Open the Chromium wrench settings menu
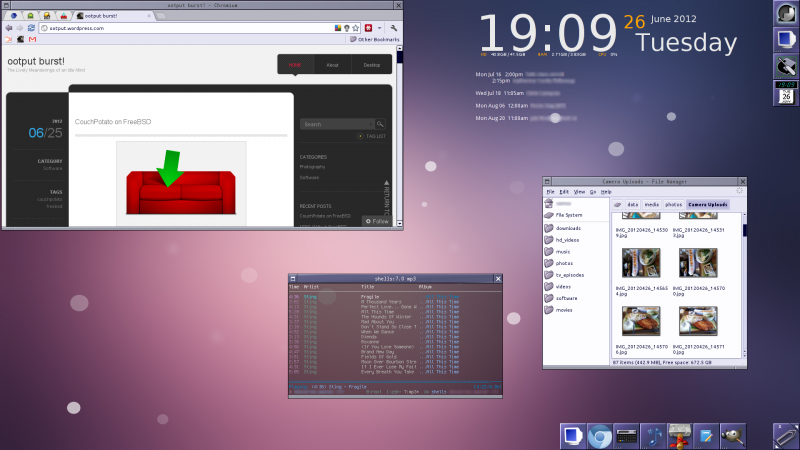The image size is (800, 450). coord(393,28)
